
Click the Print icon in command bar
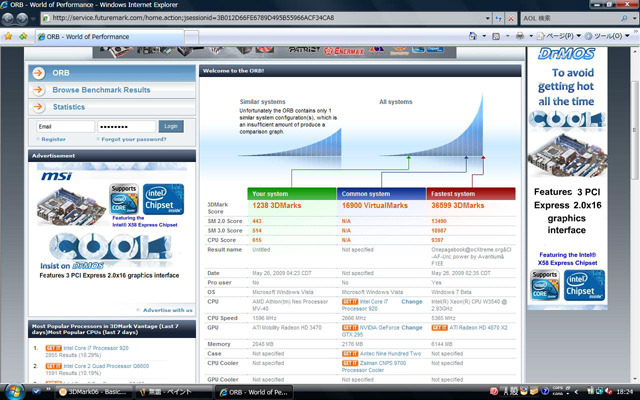click(520, 36)
